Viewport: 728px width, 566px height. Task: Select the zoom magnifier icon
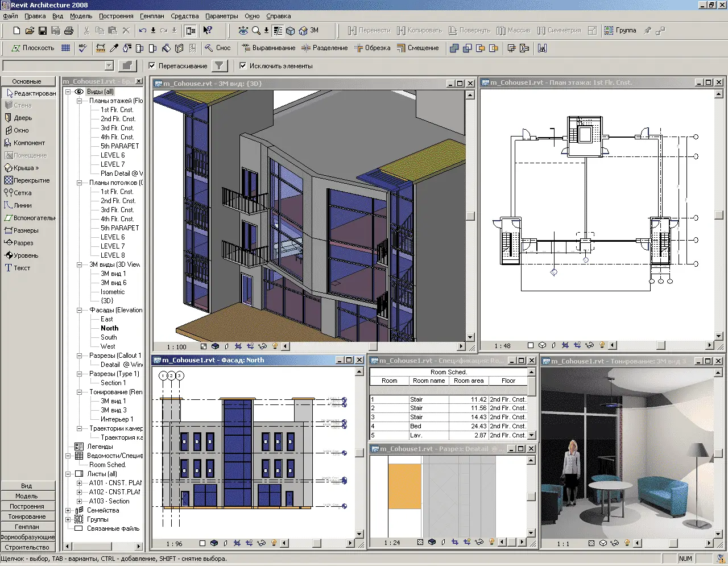point(256,31)
